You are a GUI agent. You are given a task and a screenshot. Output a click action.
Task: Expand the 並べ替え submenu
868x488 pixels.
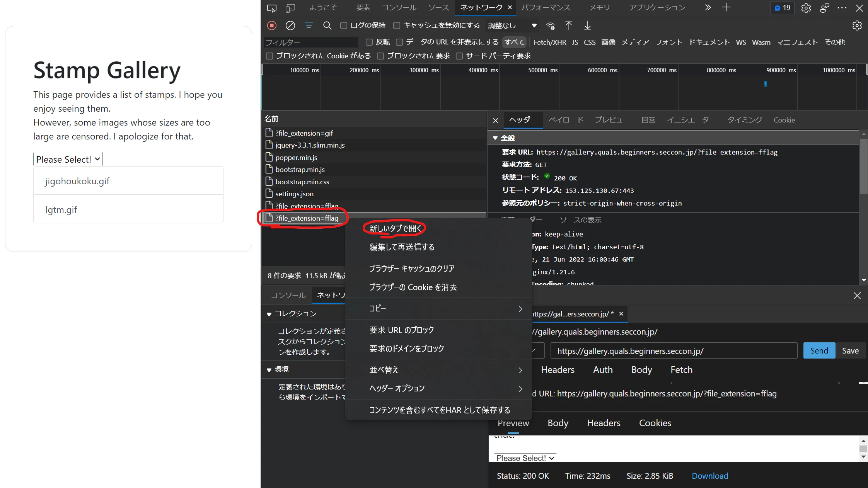(438, 370)
